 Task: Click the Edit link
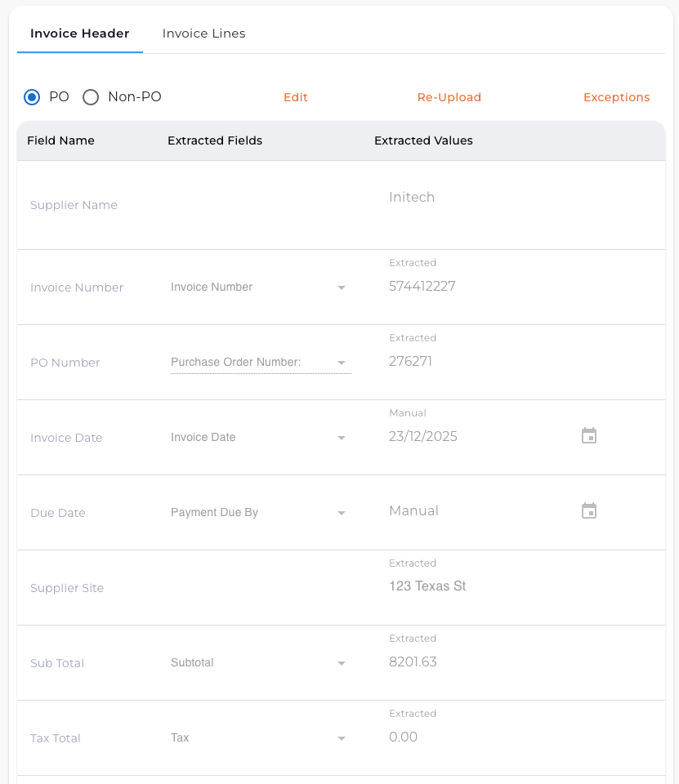tap(295, 96)
